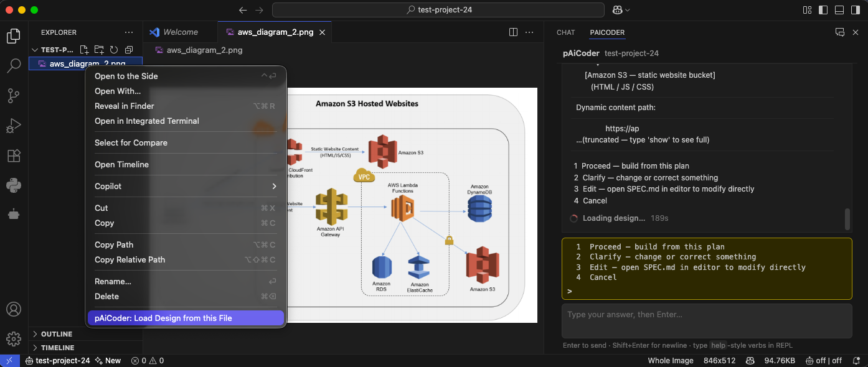Choose Open With... from context menu
Image resolution: width=868 pixels, height=367 pixels.
[x=186, y=91]
